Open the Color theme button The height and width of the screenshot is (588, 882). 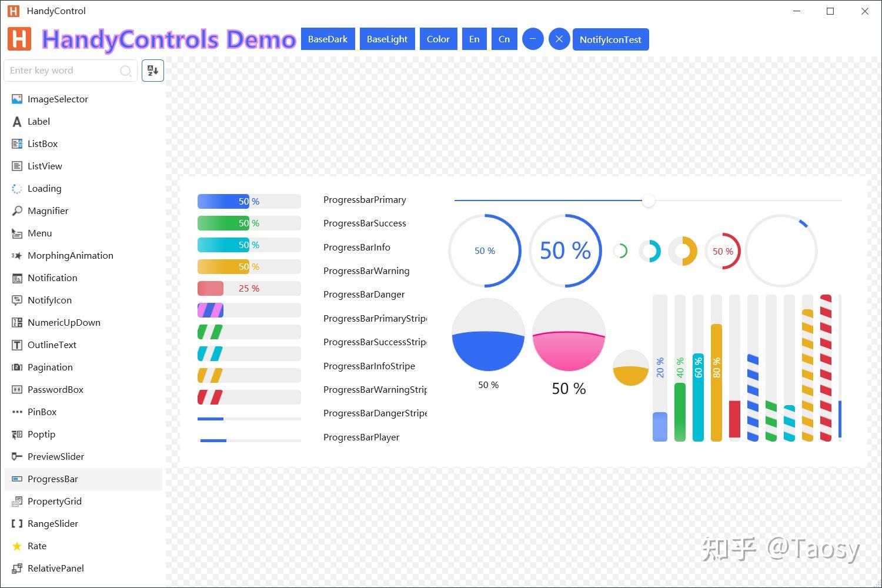(x=439, y=39)
